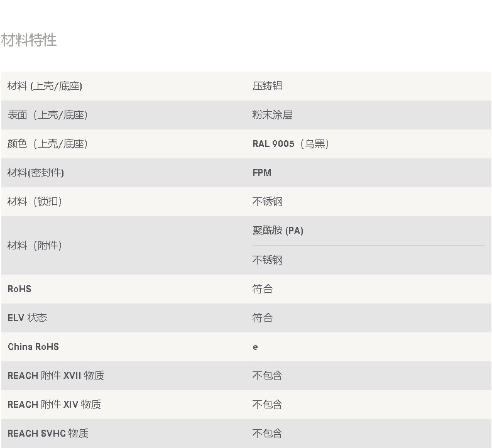The height and width of the screenshot is (448, 492).
Task: Select the China RoHS label
Action: click(x=33, y=347)
